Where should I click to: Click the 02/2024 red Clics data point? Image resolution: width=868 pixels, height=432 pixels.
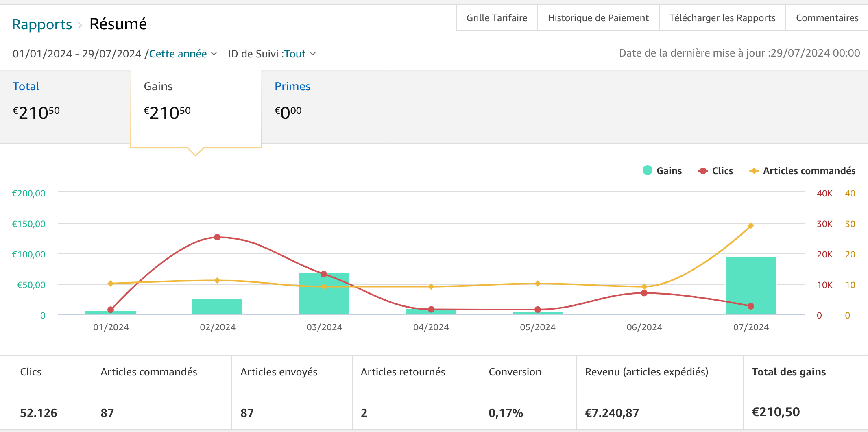(217, 237)
